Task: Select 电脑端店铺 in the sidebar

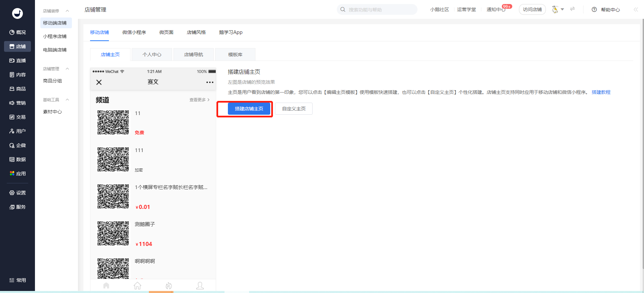Action: click(x=55, y=50)
